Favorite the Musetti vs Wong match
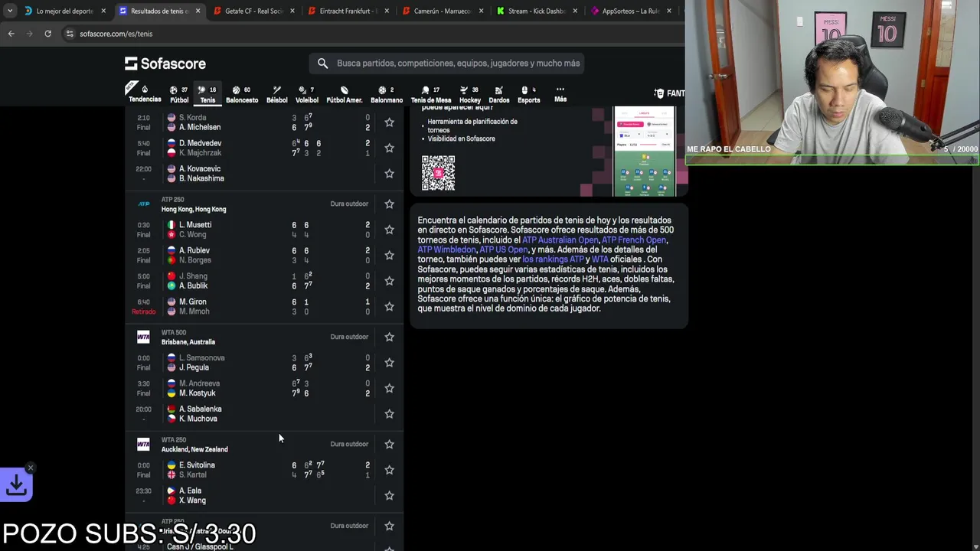Screen dimensions: 980x551 pyautogui.click(x=389, y=230)
